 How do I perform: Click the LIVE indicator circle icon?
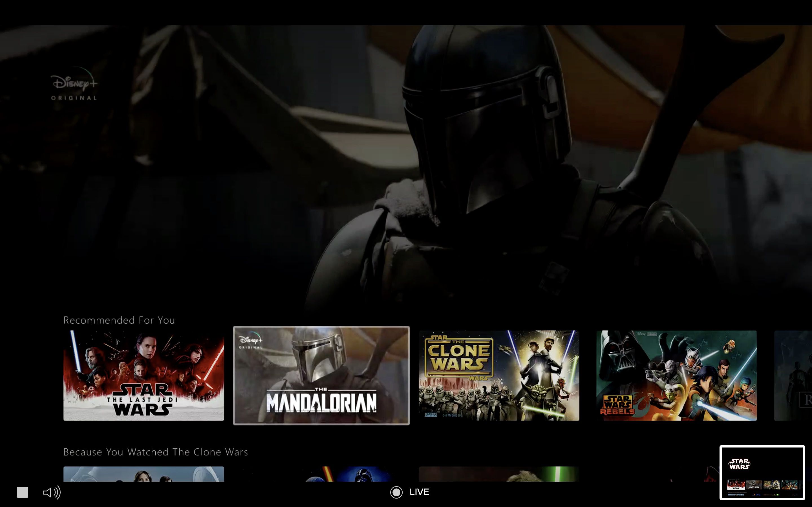tap(396, 492)
